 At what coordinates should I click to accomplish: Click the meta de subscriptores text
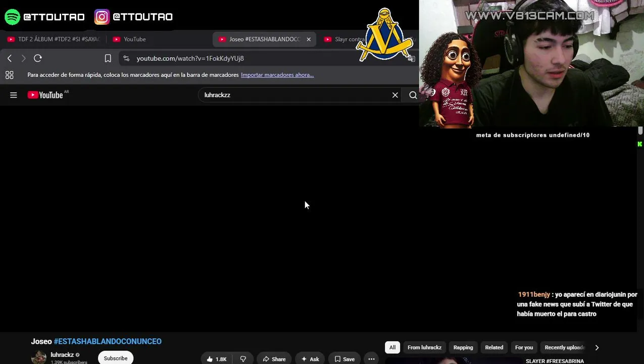tap(532, 135)
